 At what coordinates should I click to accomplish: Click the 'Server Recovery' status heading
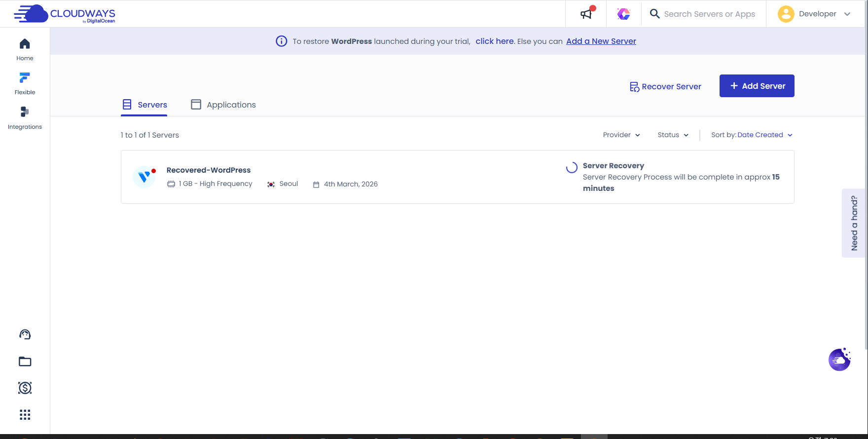613,166
